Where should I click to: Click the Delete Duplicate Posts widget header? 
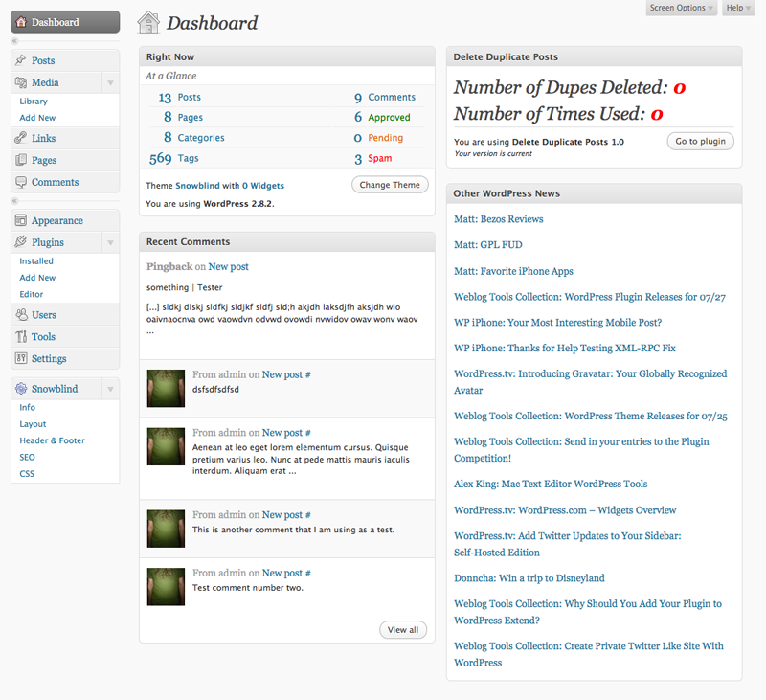click(594, 56)
